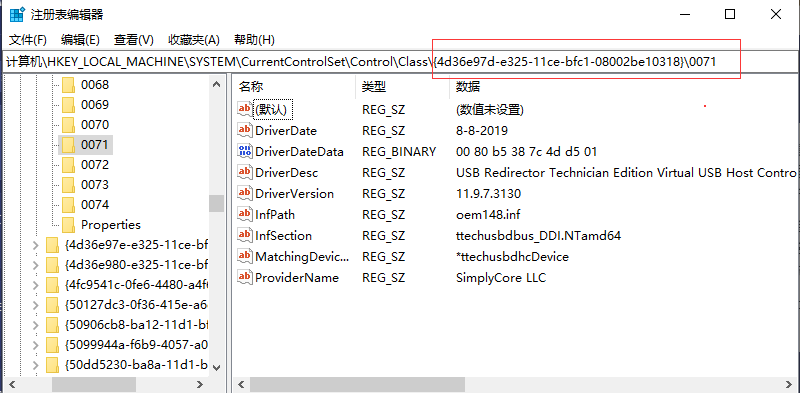Click folder icon of {50dd5230-ba8a-11d1 key
The image size is (800, 393).
52,364
